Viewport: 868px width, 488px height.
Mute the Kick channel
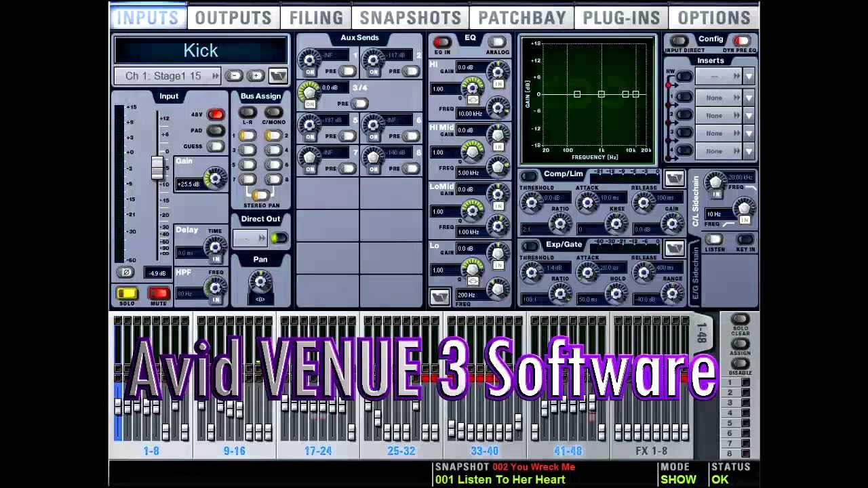click(159, 293)
